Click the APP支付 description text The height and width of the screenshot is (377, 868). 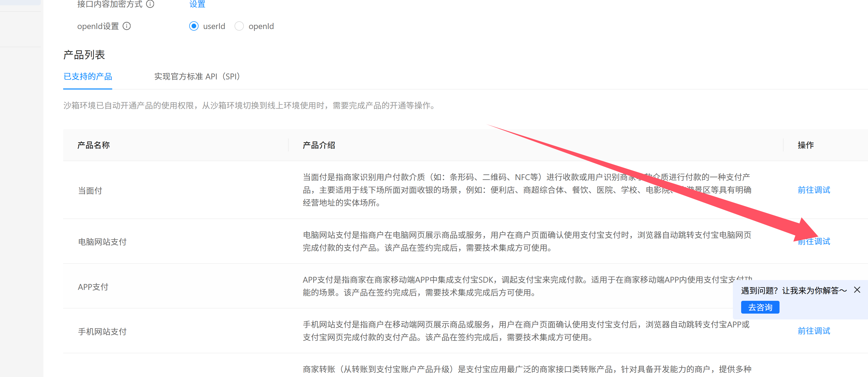(x=527, y=286)
